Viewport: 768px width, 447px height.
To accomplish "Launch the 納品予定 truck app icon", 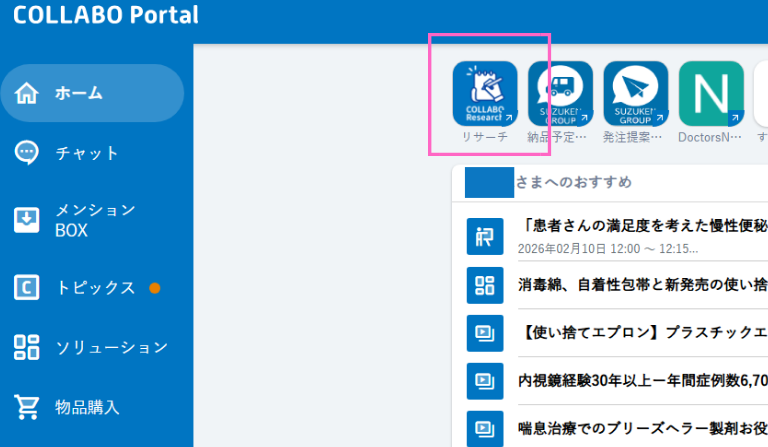I will point(560,93).
